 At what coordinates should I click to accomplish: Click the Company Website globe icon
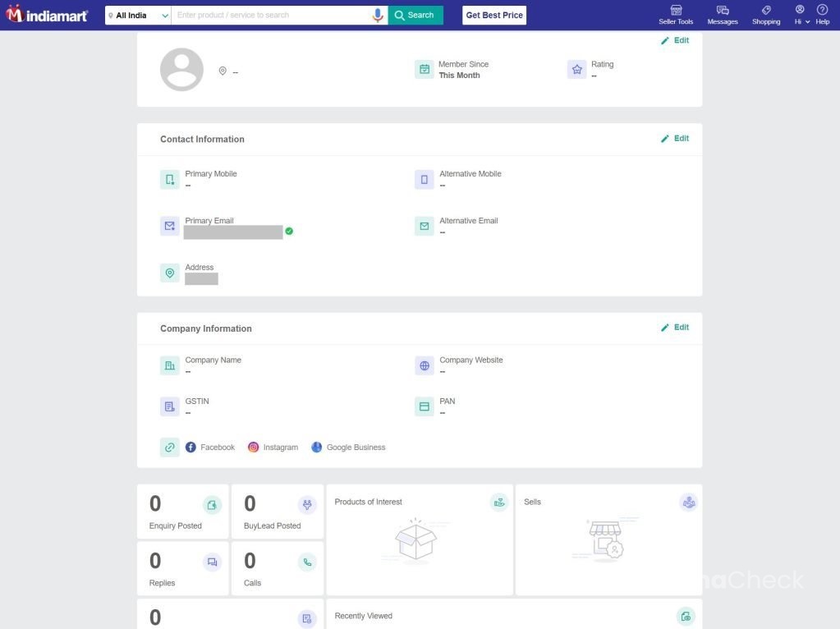pos(425,365)
